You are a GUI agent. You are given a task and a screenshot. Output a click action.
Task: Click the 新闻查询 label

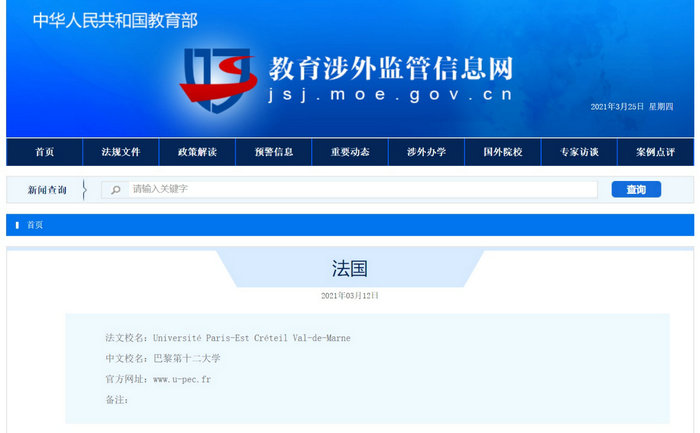(x=47, y=190)
